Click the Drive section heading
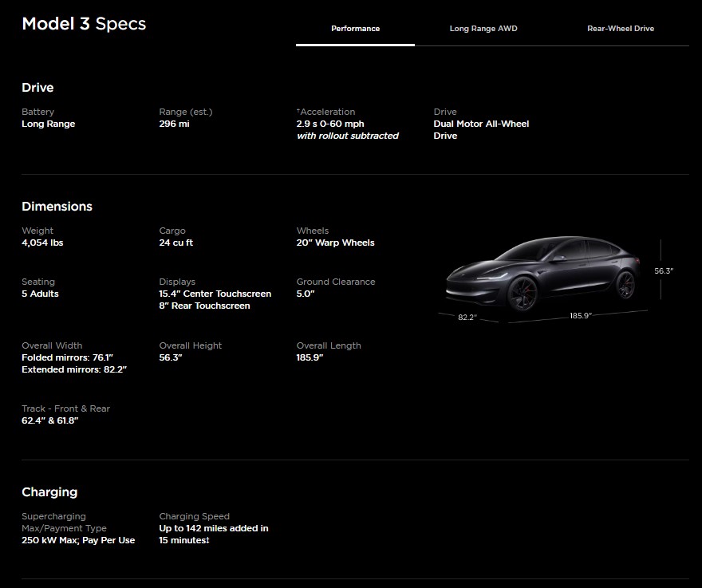The height and width of the screenshot is (588, 702). 37,87
